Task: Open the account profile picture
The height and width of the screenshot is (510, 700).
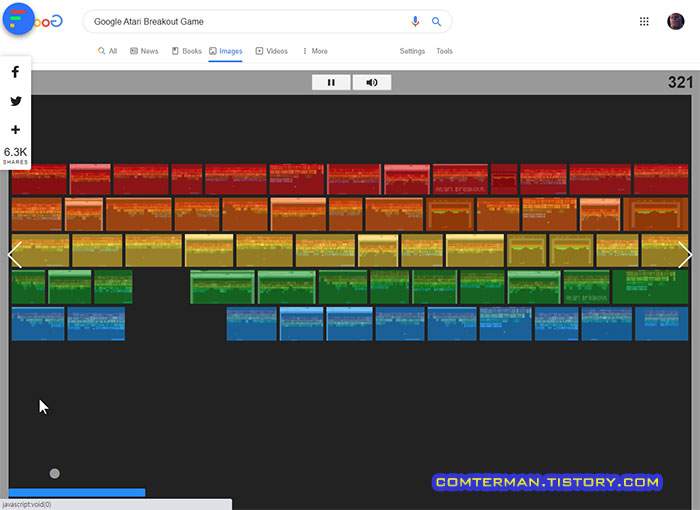Action: [x=675, y=21]
